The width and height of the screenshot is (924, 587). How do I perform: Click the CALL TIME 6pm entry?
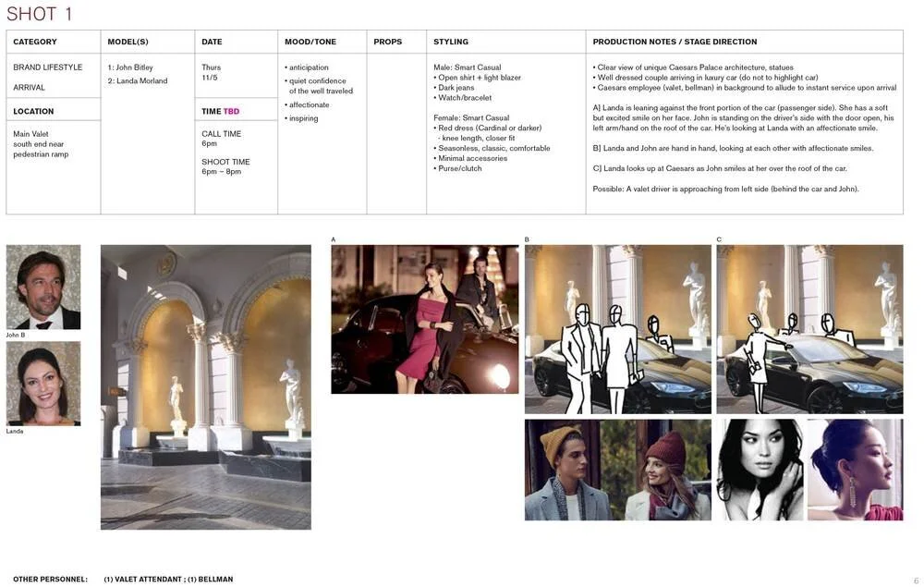221,139
